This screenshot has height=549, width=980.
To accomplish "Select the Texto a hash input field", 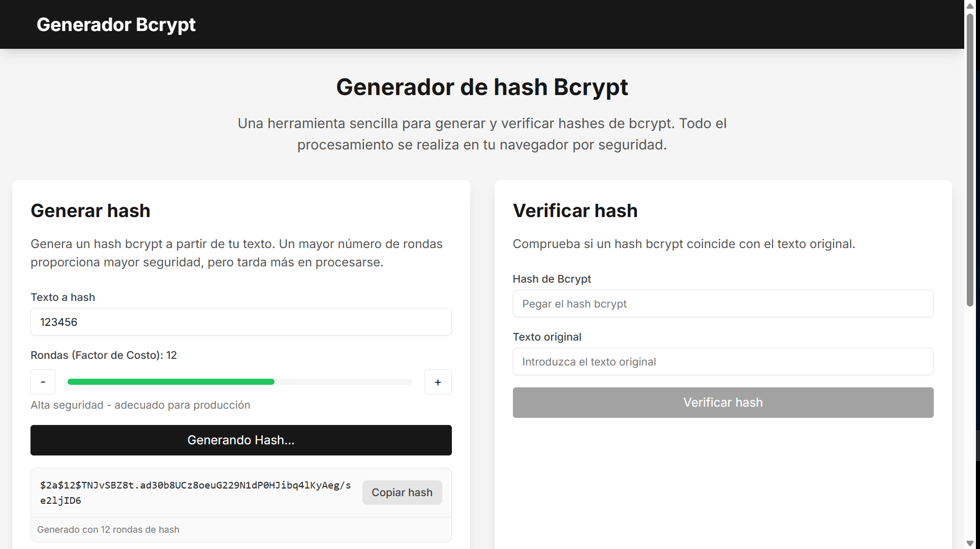I will [240, 322].
